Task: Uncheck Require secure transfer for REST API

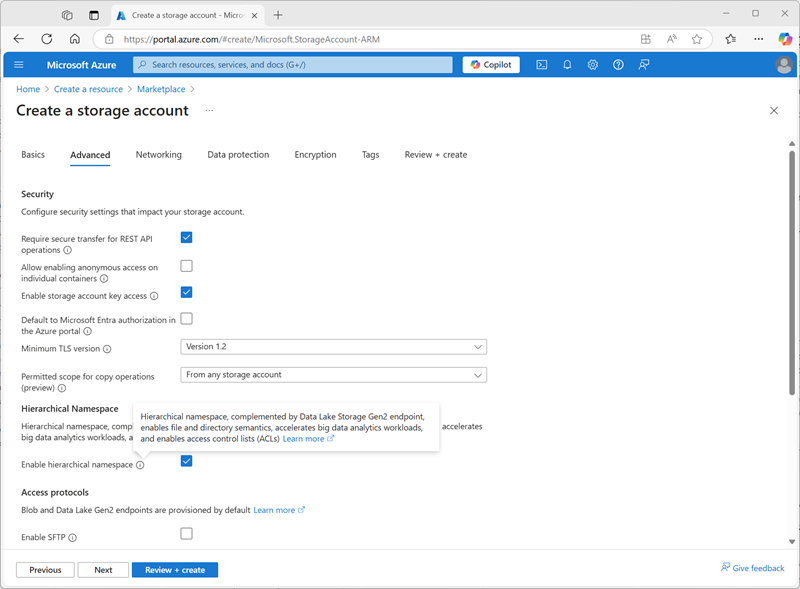Action: click(x=186, y=237)
